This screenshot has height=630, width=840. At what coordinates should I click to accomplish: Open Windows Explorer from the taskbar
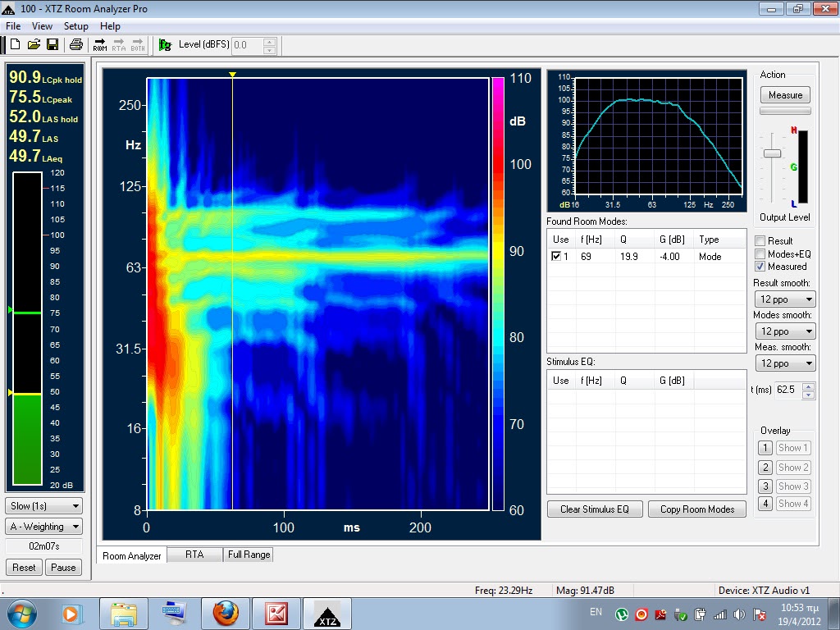124,613
